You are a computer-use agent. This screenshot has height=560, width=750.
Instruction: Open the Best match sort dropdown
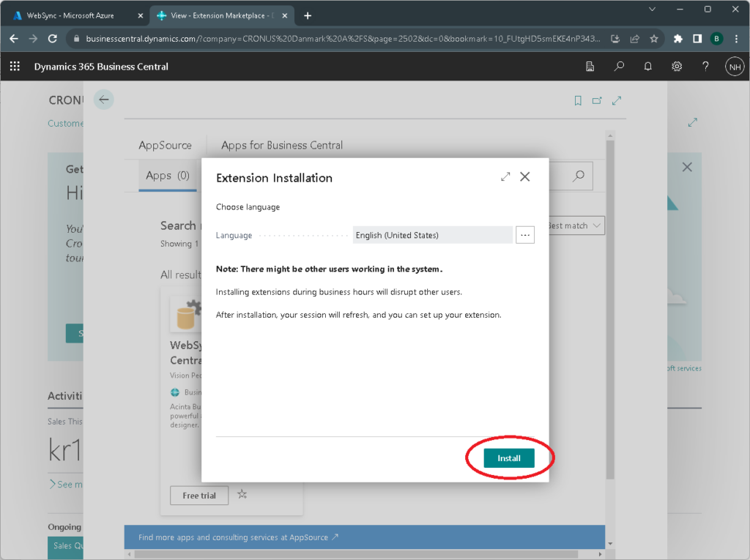(x=576, y=225)
